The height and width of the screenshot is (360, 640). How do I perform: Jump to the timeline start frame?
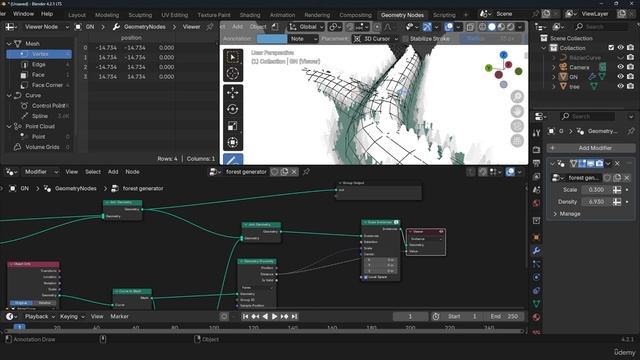(x=245, y=316)
